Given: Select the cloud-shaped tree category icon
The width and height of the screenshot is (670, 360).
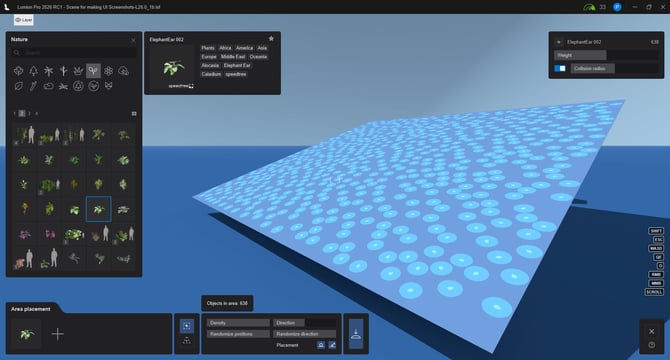Looking at the screenshot, I should 123,71.
